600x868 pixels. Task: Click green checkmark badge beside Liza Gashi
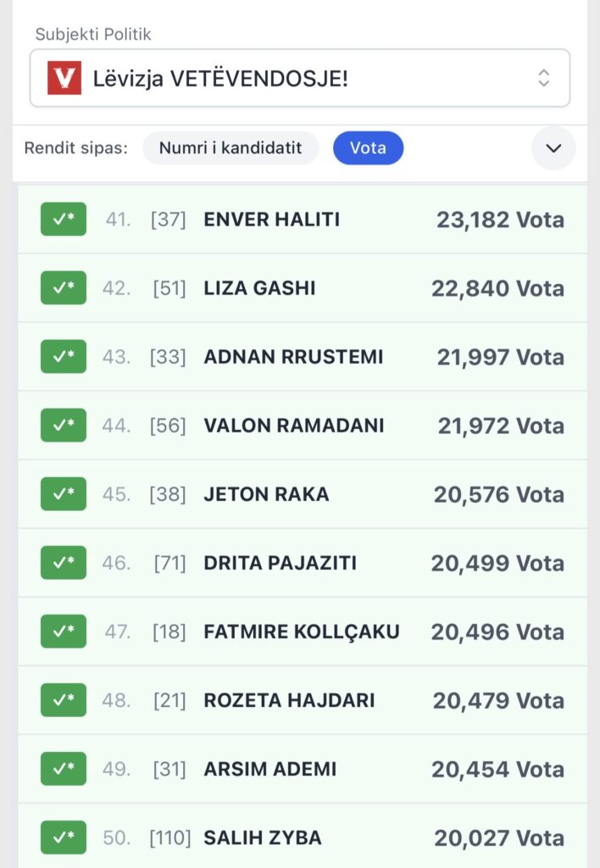(x=64, y=288)
